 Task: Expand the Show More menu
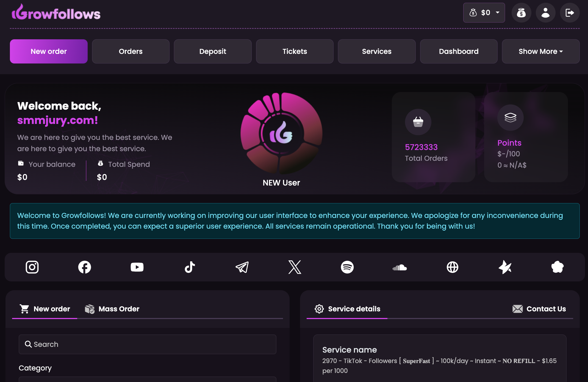tap(541, 51)
